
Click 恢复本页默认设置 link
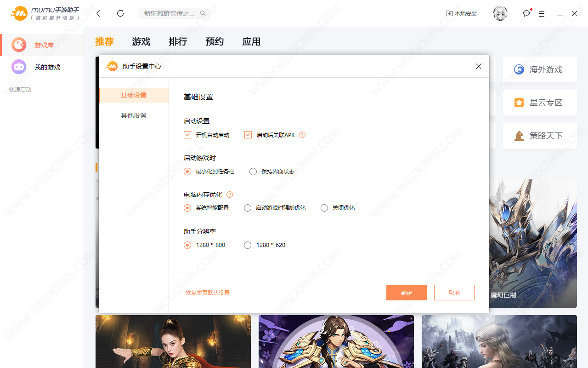click(x=208, y=293)
